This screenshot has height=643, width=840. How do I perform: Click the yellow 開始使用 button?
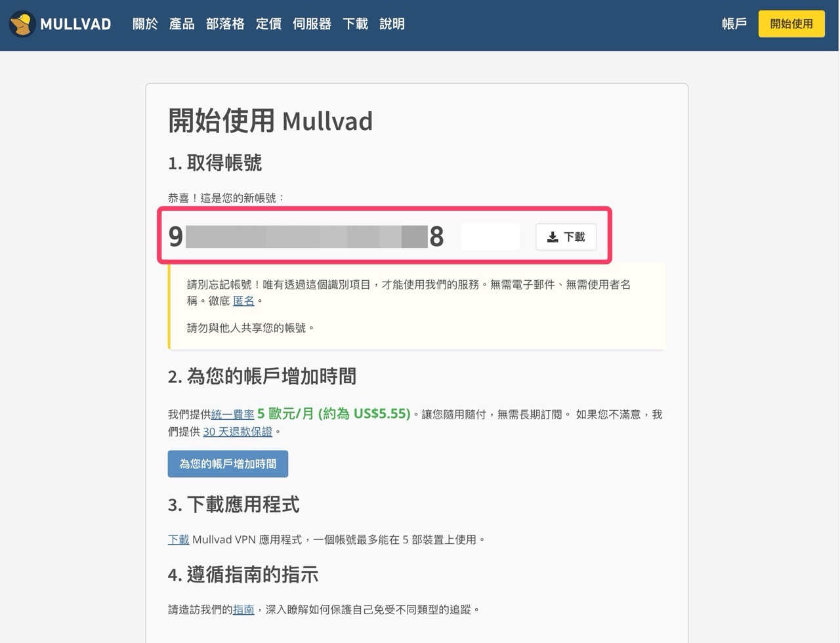tap(791, 24)
